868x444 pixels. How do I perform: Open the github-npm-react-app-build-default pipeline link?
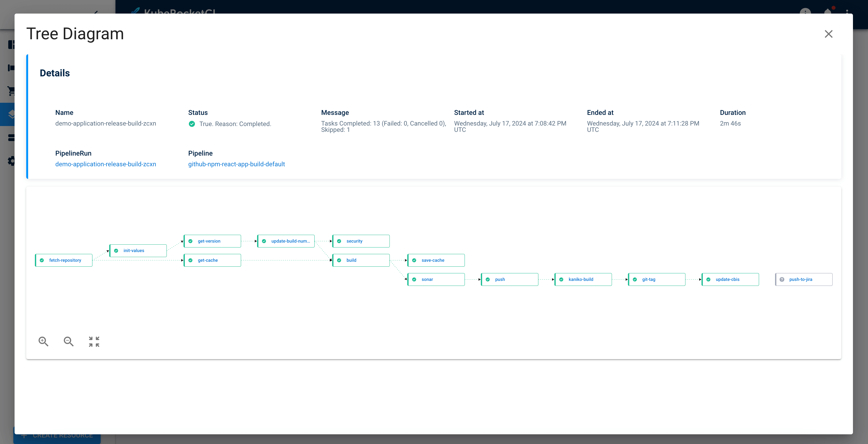point(236,164)
